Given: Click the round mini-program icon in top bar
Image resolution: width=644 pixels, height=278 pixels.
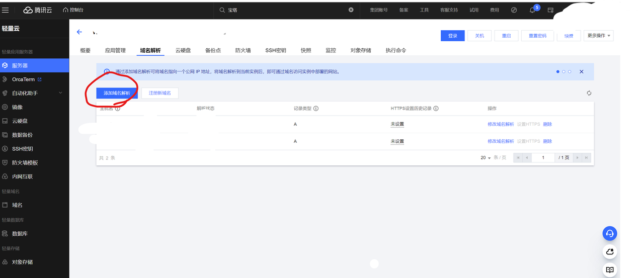Looking at the screenshot, I should pos(514,10).
